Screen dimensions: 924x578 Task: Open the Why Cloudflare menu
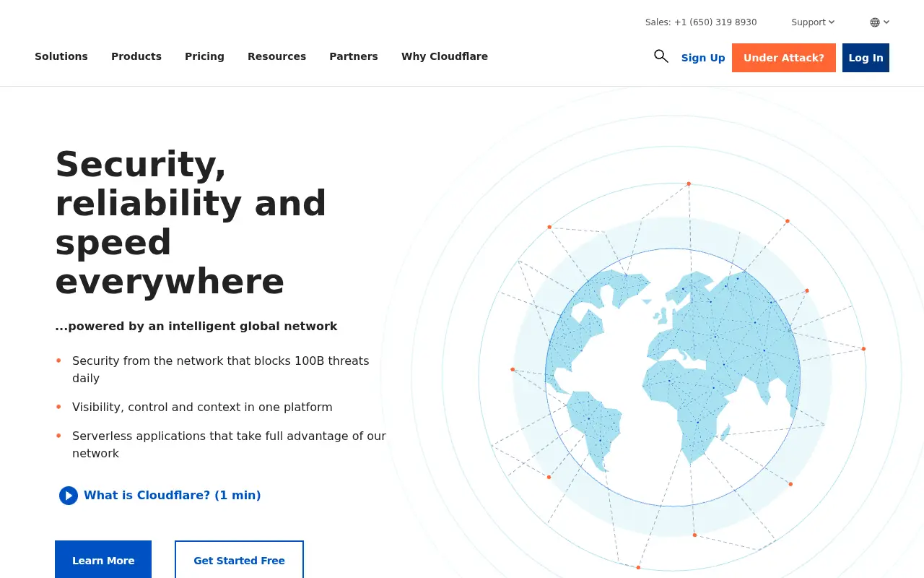point(445,56)
